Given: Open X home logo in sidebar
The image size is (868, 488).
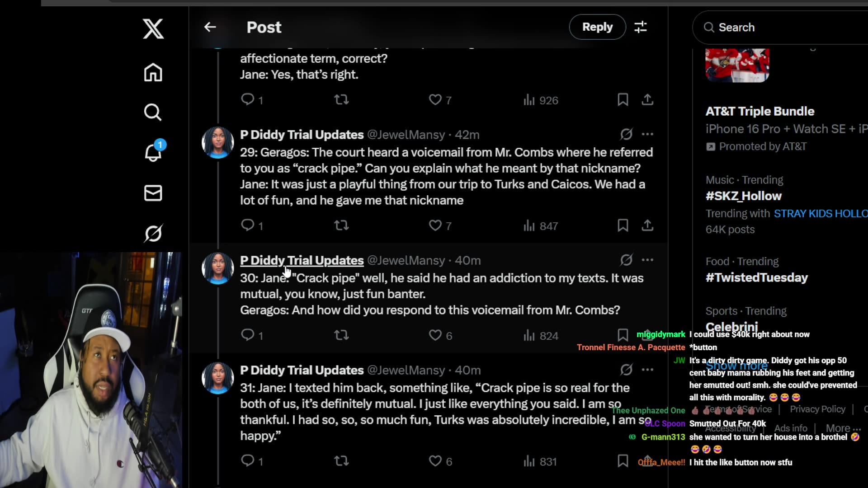Looking at the screenshot, I should coord(153,29).
